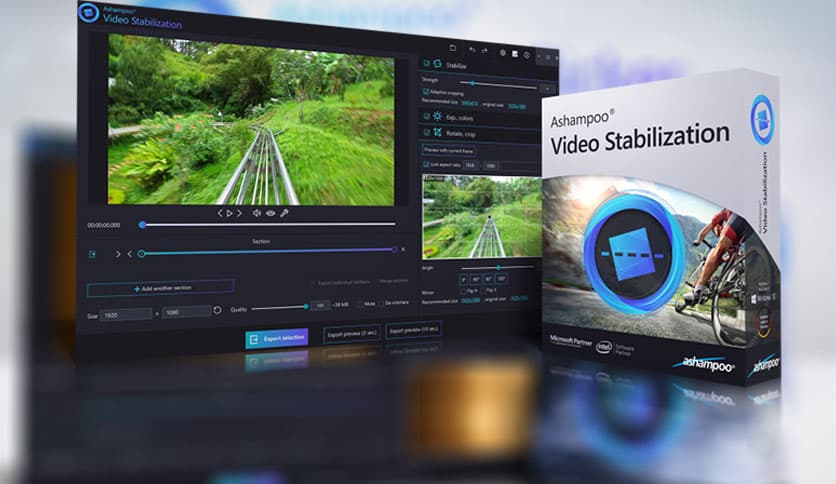Click the Size height field showing 1080
This screenshot has width=836, height=484.
point(187,312)
